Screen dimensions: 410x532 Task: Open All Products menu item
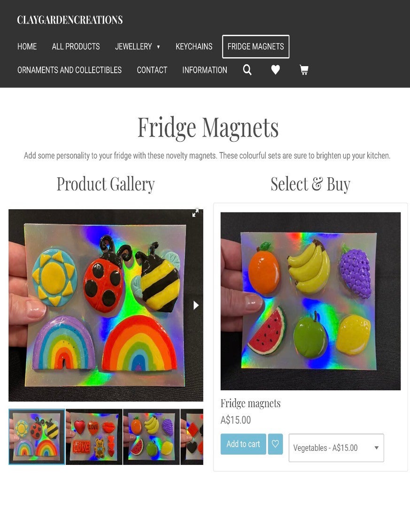(76, 46)
